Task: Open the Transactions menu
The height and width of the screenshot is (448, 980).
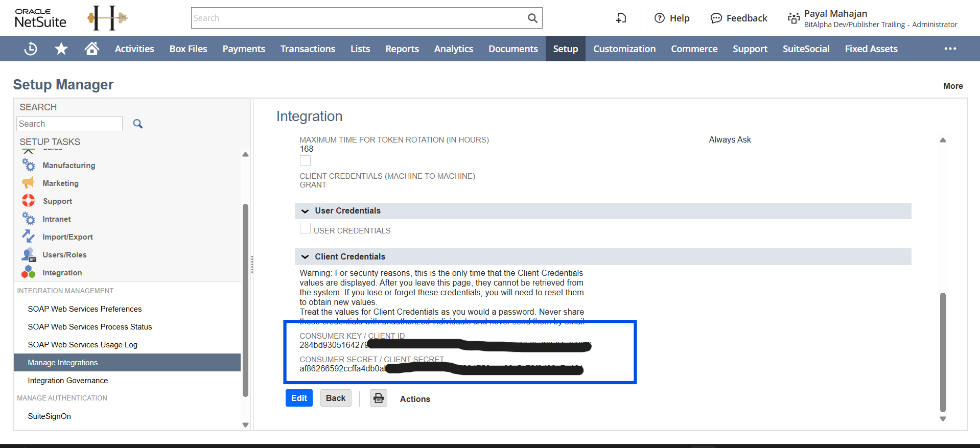Action: 308,49
